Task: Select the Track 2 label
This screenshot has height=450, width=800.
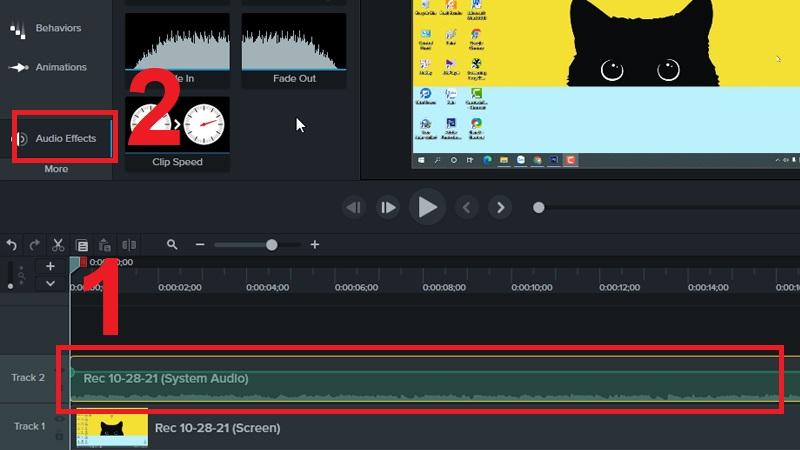Action: (28, 378)
